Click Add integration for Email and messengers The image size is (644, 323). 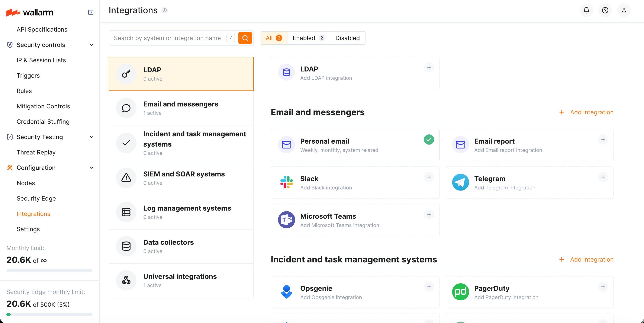click(586, 112)
